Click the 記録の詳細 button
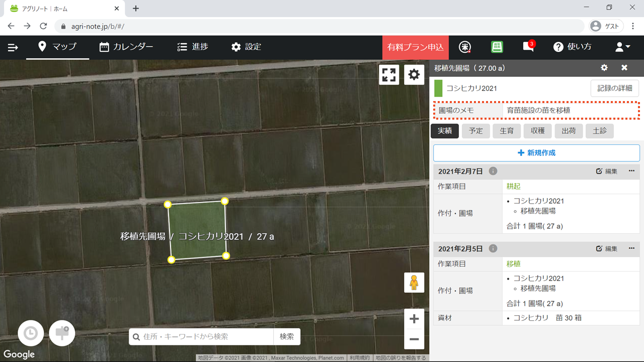Viewport: 644px width, 362px height. (615, 88)
